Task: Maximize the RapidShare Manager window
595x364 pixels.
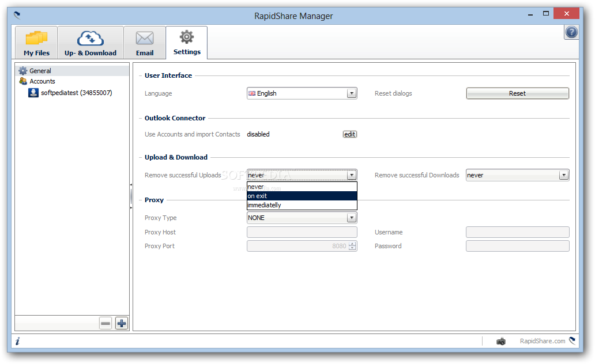Action: click(545, 14)
